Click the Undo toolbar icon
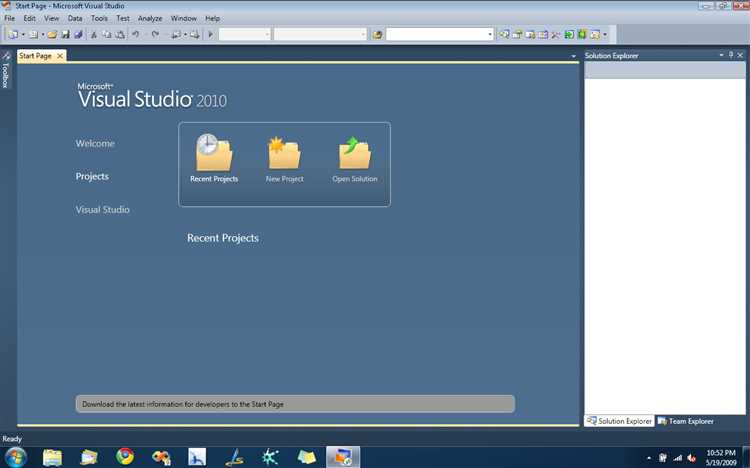This screenshot has width=750, height=468. point(135,34)
